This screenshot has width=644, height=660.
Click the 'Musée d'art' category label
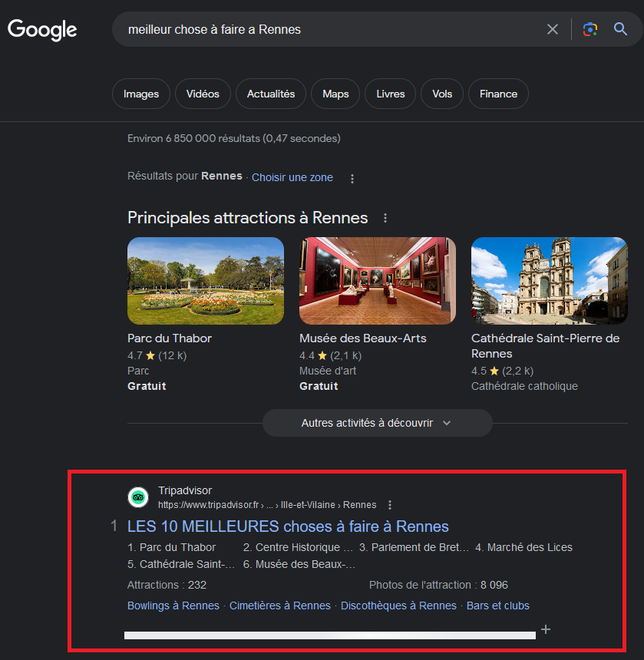coord(328,371)
